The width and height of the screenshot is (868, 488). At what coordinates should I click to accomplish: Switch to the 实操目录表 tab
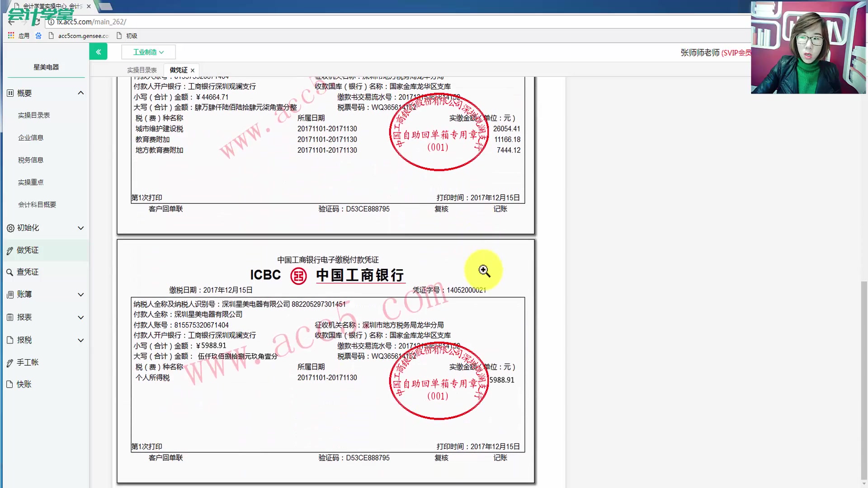click(142, 70)
